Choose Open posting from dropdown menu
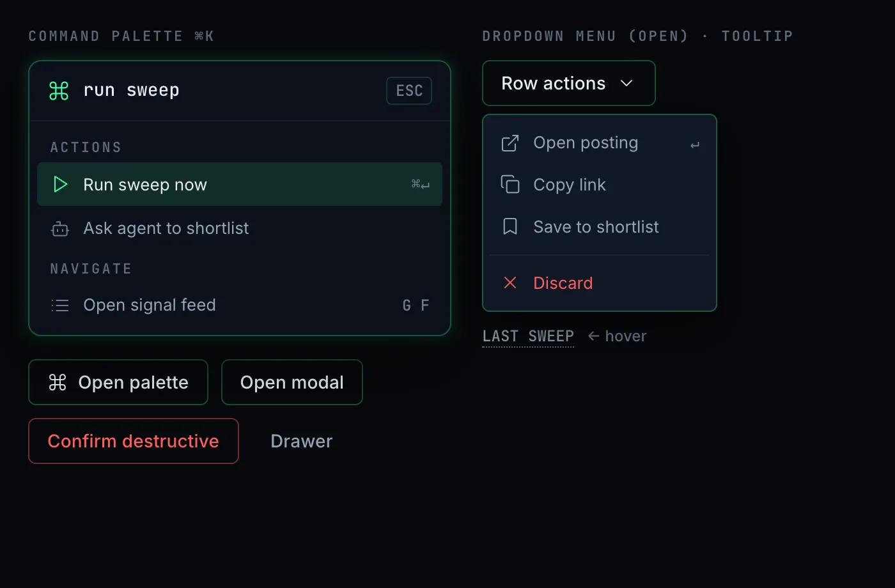This screenshot has height=588, width=895. click(600, 143)
